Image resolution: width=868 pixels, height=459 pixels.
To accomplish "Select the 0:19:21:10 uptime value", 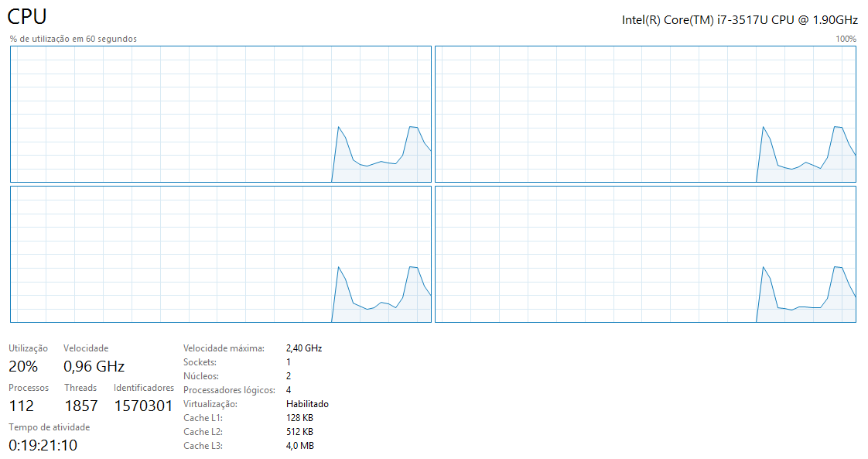I will [x=43, y=445].
